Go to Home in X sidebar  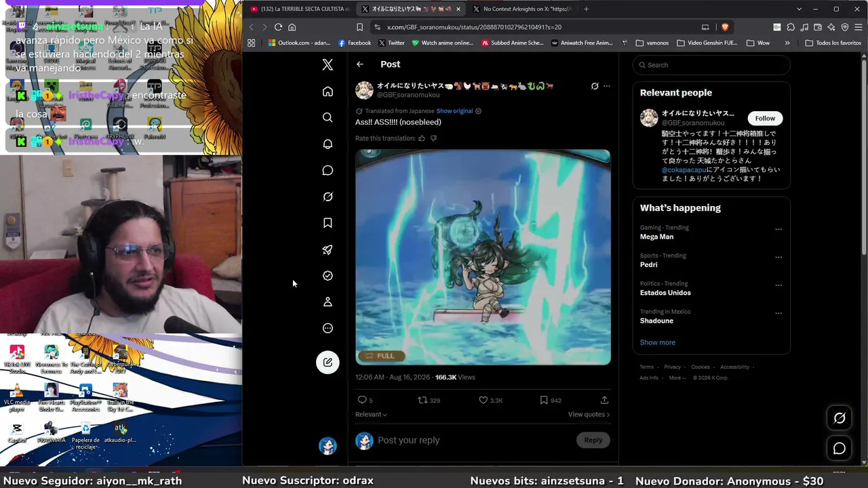(x=328, y=91)
